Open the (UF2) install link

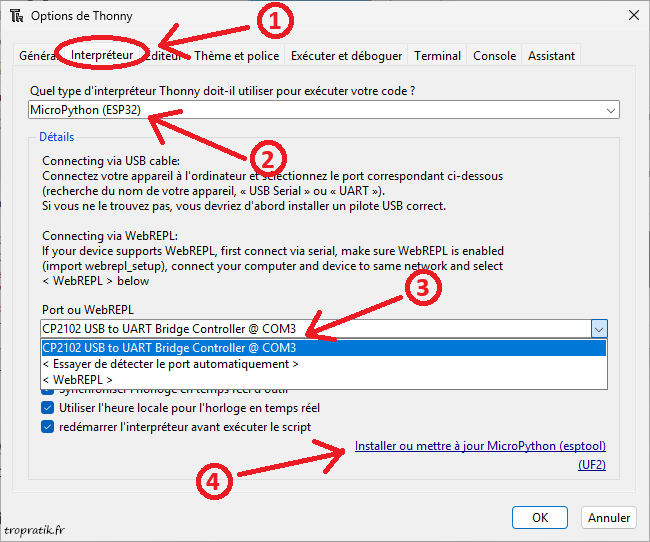(x=591, y=465)
